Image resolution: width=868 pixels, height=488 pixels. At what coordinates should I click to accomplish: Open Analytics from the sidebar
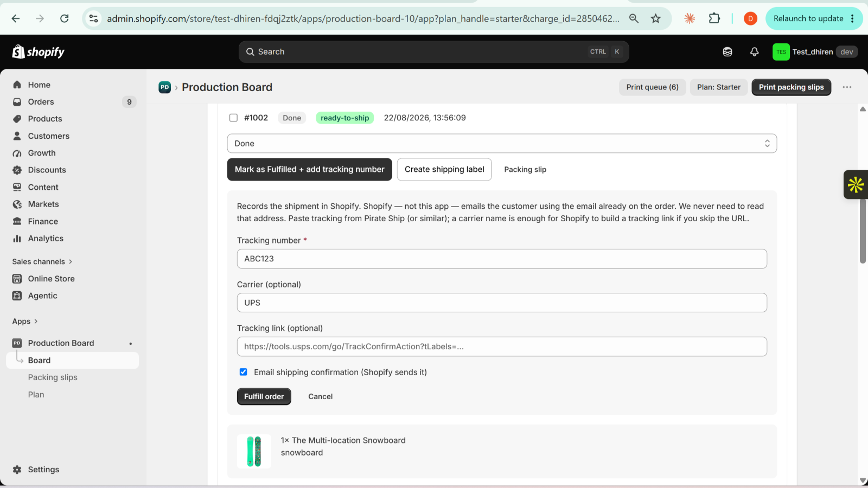click(x=46, y=239)
